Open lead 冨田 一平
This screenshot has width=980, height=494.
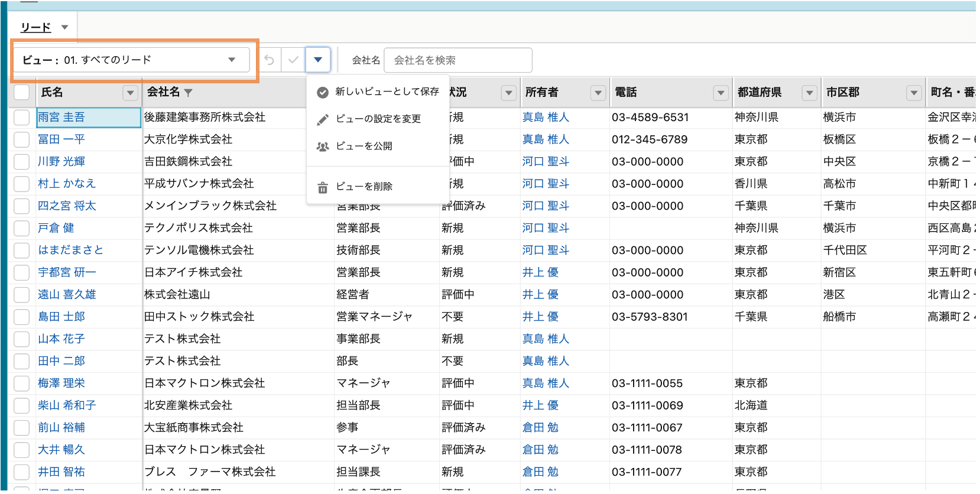tap(61, 139)
